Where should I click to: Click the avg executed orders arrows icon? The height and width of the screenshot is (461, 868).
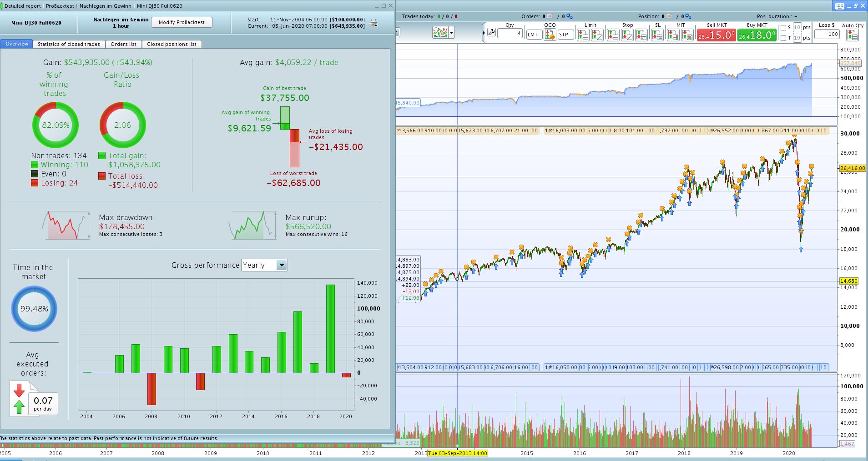(19, 399)
